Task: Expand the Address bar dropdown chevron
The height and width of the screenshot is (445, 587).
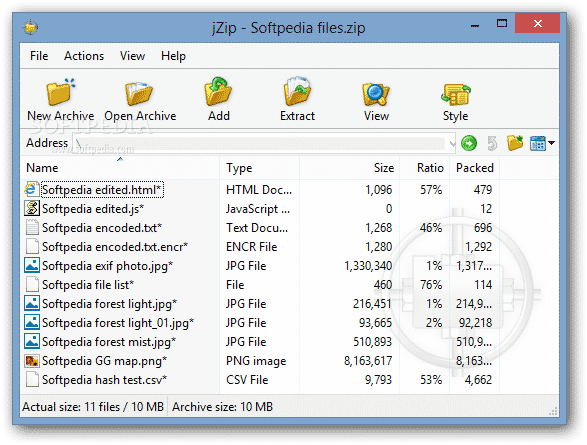Action: point(452,144)
